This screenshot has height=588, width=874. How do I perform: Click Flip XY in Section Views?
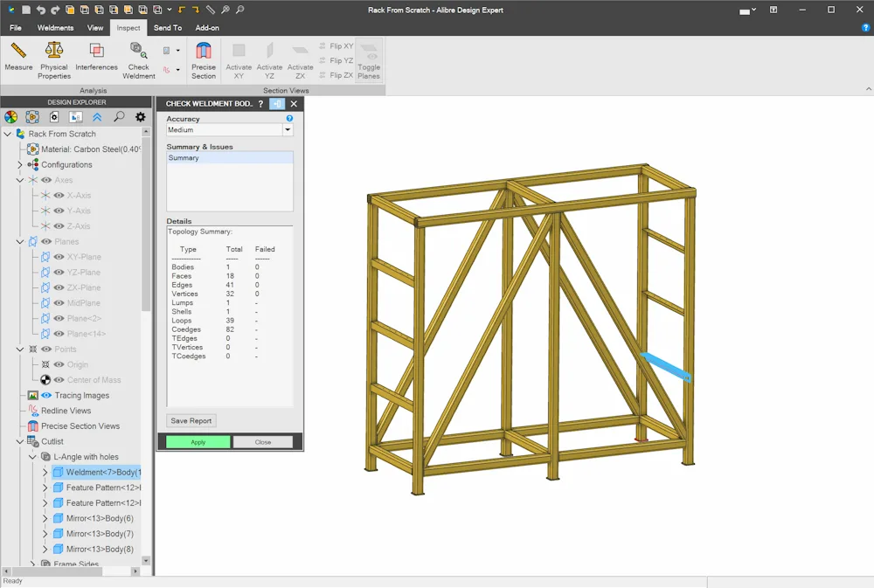(x=336, y=45)
